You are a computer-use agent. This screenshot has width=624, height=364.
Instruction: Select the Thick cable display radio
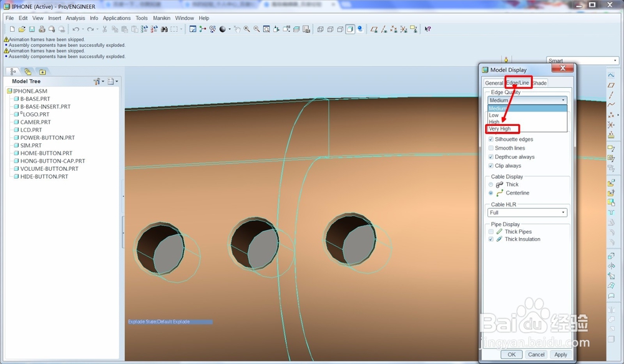(490, 184)
